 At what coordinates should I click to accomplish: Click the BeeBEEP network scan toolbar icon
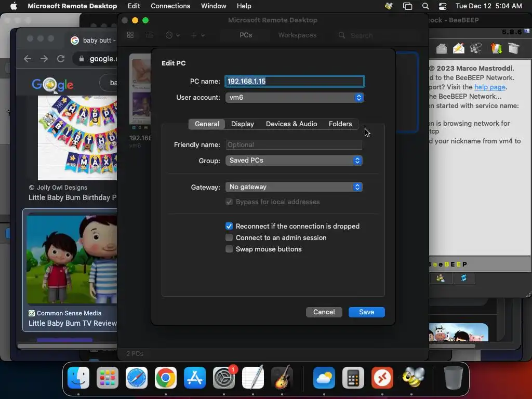pyautogui.click(x=476, y=48)
